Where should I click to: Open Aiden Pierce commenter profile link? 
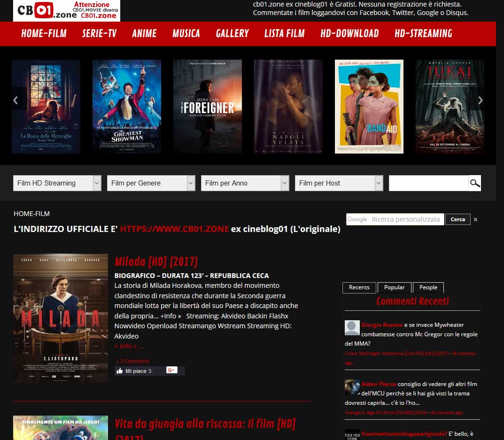379,384
